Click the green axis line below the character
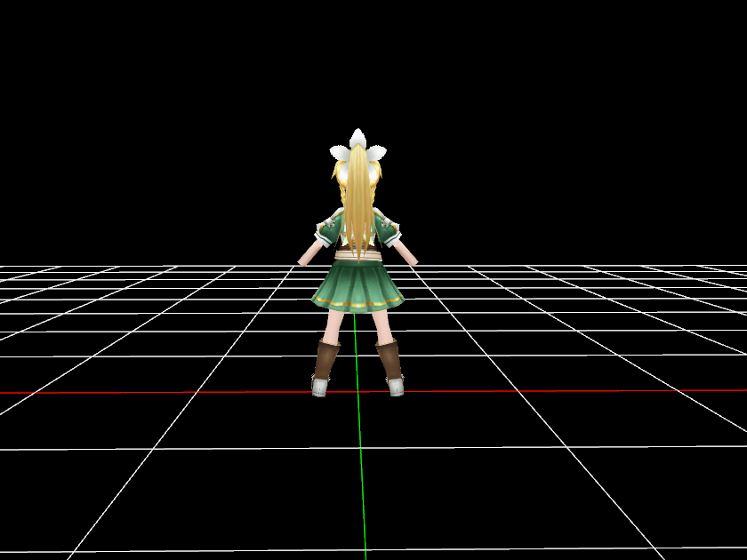 coord(362,471)
